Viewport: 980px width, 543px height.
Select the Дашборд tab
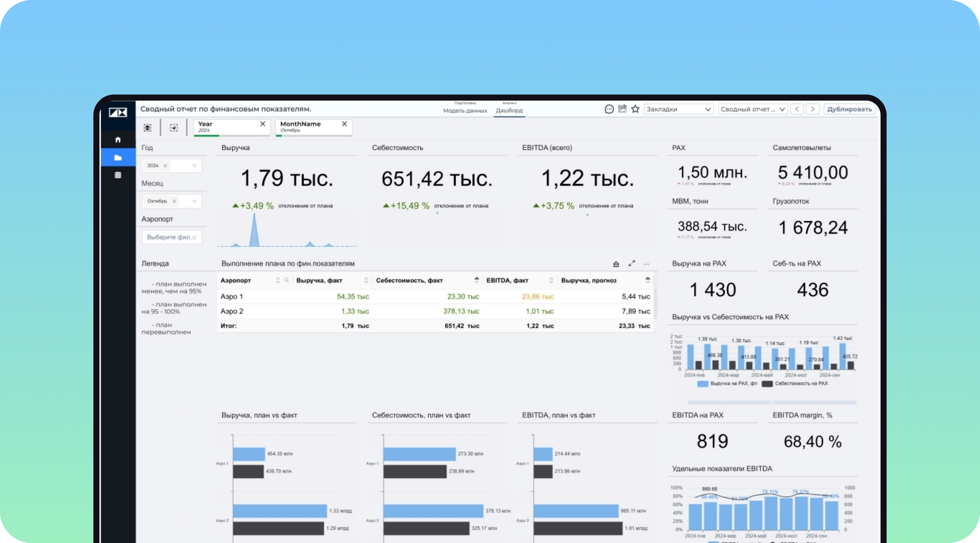[x=509, y=110]
